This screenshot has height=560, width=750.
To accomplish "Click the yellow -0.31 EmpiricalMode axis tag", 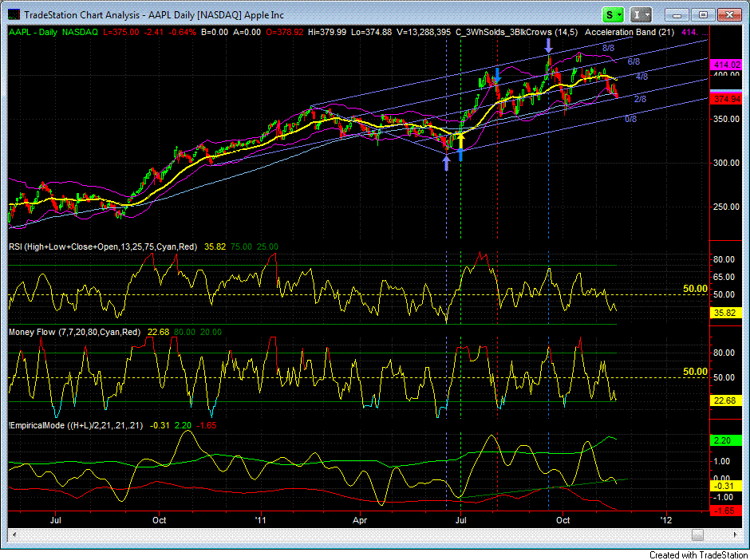I will tap(726, 487).
